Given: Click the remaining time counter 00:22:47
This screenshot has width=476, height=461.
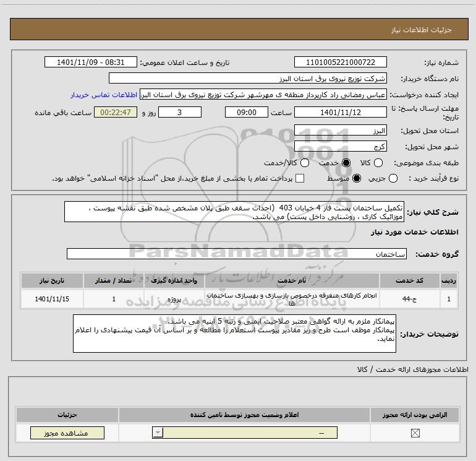Looking at the screenshot, I should pos(116,112).
